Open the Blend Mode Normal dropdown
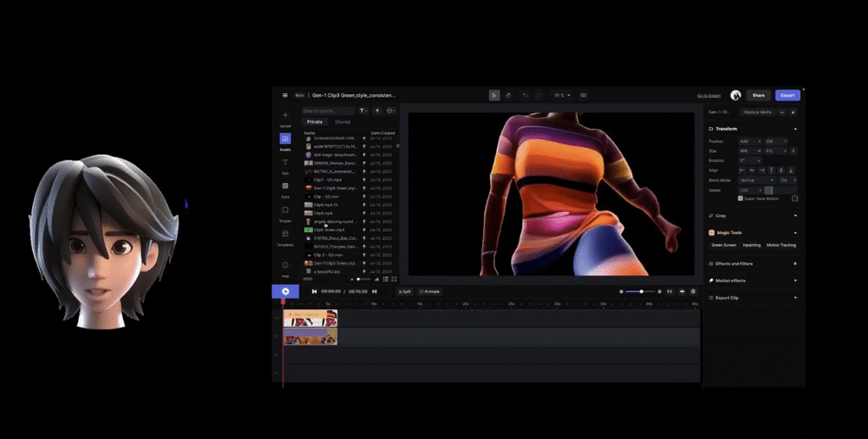 click(757, 180)
